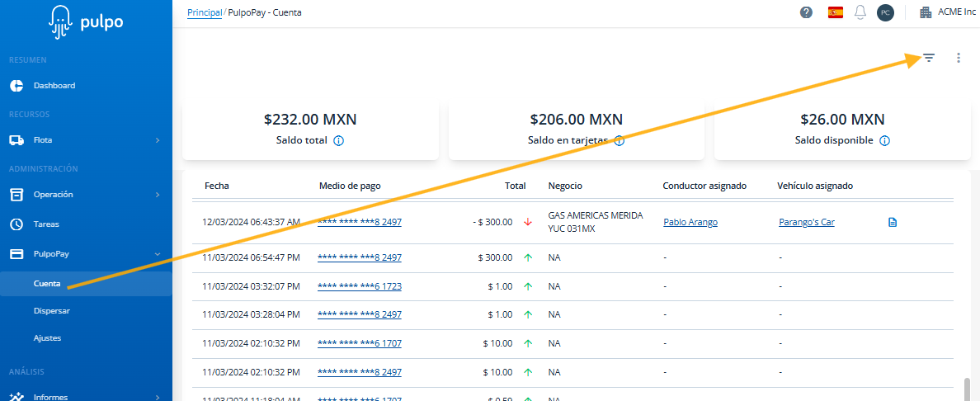Open the Pablo Arango driver link
Viewport: 980px width, 401px height.
click(x=690, y=222)
